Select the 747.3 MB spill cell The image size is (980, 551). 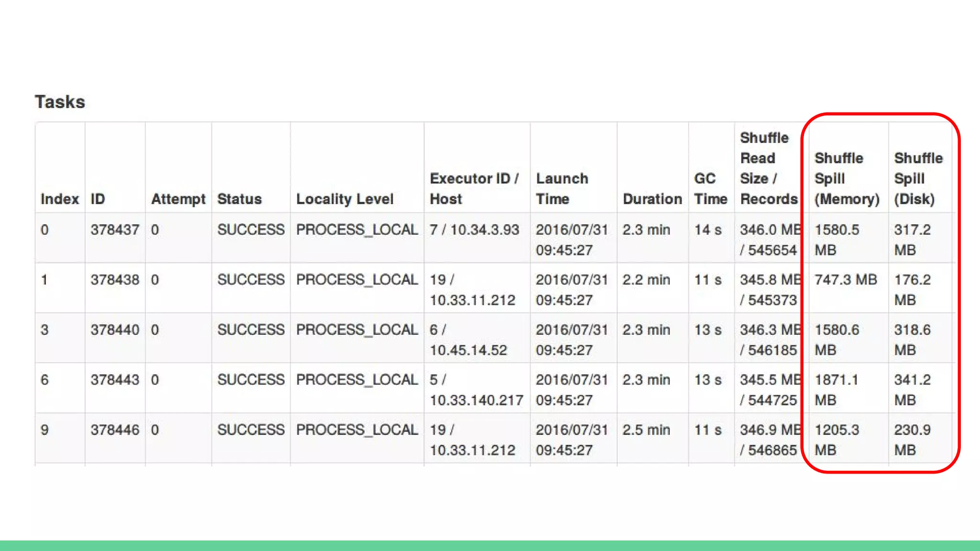846,280
